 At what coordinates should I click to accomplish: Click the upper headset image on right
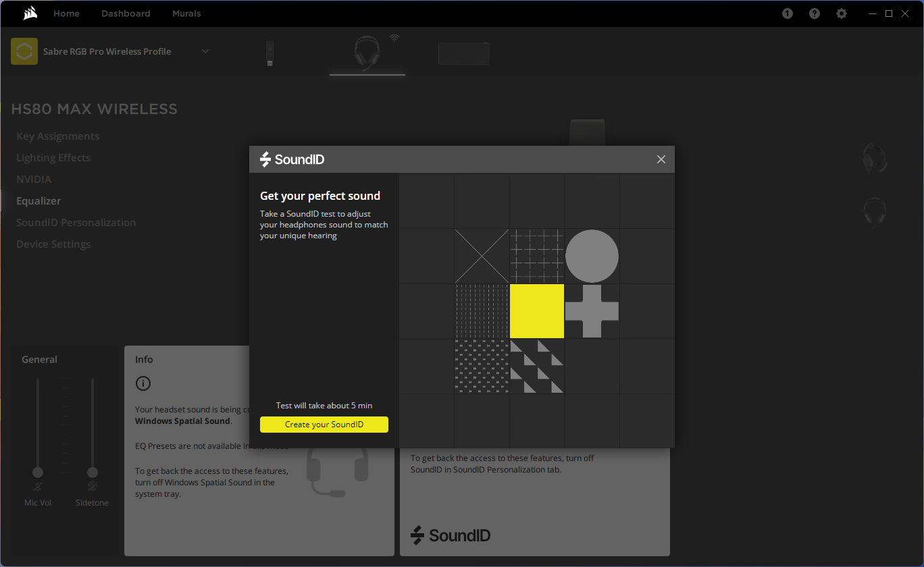coord(875,159)
